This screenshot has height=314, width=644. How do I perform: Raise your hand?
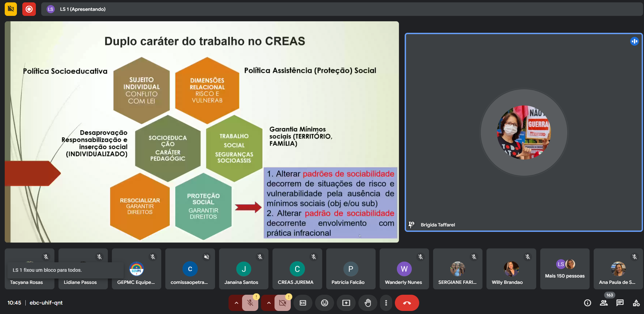(x=368, y=303)
